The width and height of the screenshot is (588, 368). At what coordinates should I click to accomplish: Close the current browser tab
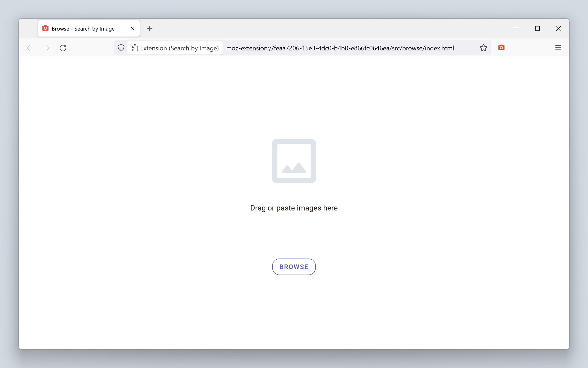tap(132, 28)
